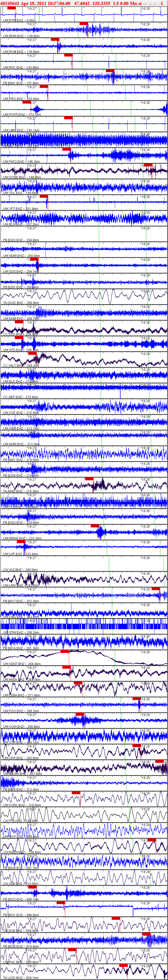The image size is (168, 980).
Task: Select the label 'UW RCM EHZ -- 135.9km'
Action: point(21,51)
